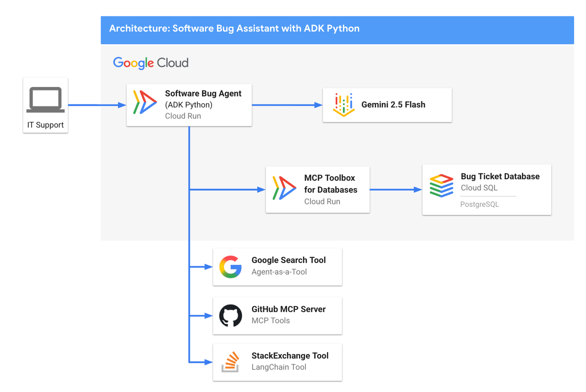Click the orange StackExchange icon
586x392 pixels.
tap(230, 362)
